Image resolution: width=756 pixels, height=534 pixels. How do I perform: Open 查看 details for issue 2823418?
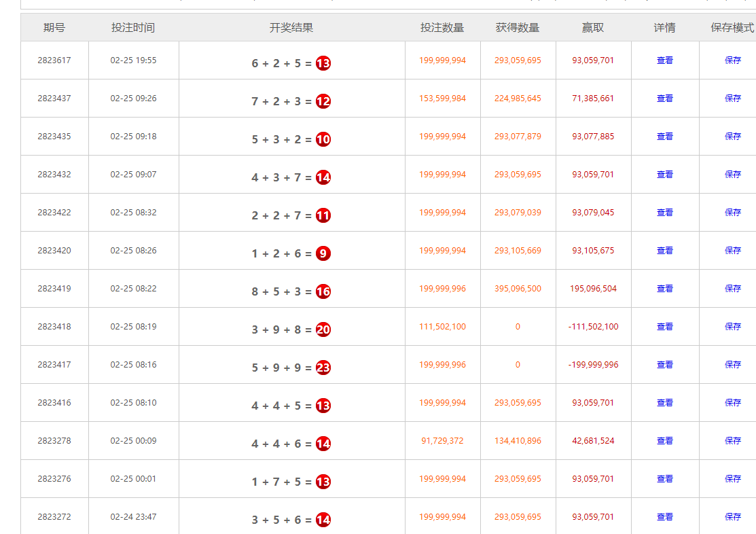click(x=664, y=327)
